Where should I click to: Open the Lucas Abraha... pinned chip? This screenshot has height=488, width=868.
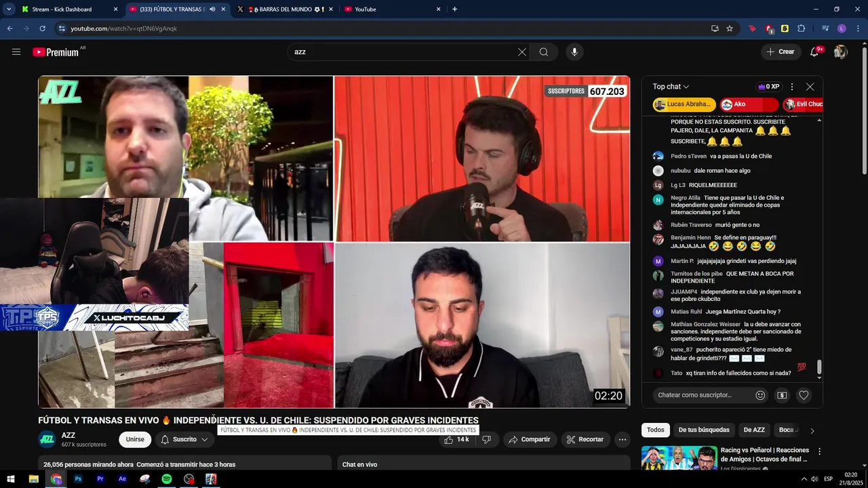(x=684, y=104)
